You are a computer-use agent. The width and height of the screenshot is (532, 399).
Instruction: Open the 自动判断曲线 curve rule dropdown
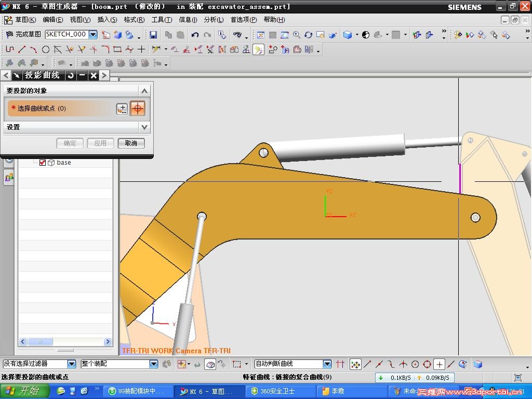click(327, 364)
